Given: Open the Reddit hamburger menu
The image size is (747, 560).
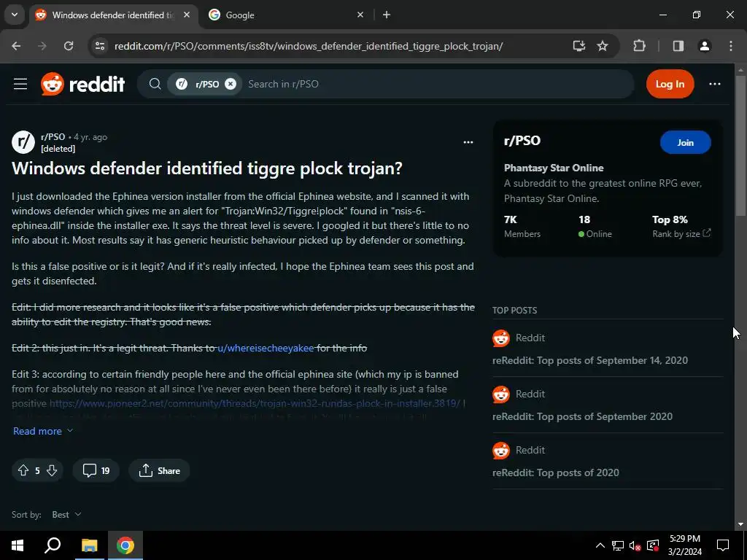Looking at the screenshot, I should pyautogui.click(x=20, y=85).
